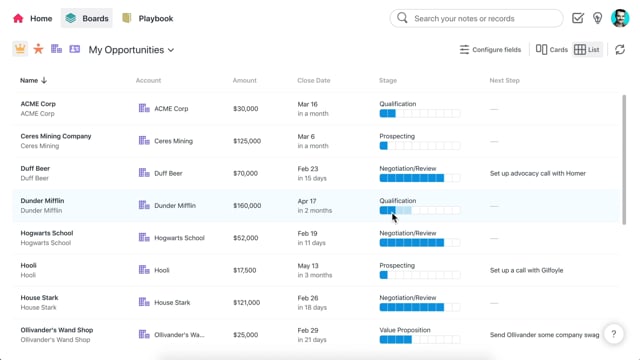Select the contacts card board icon

[75, 49]
